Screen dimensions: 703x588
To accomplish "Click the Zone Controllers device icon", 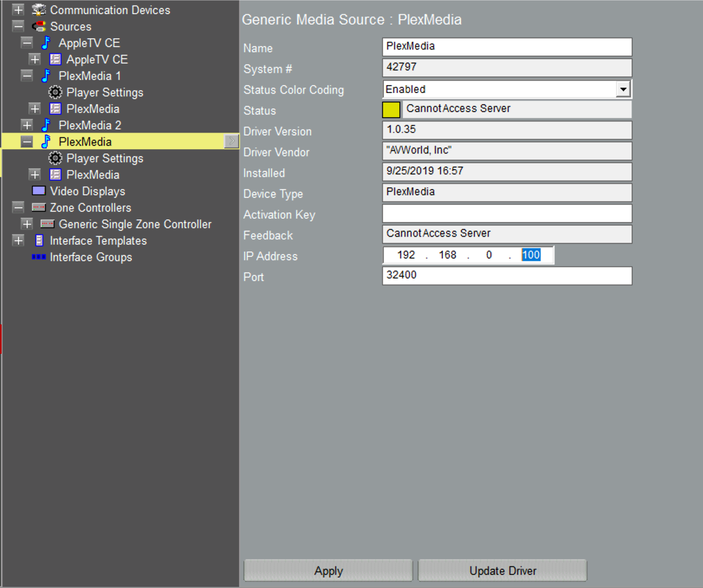I will tap(39, 207).
